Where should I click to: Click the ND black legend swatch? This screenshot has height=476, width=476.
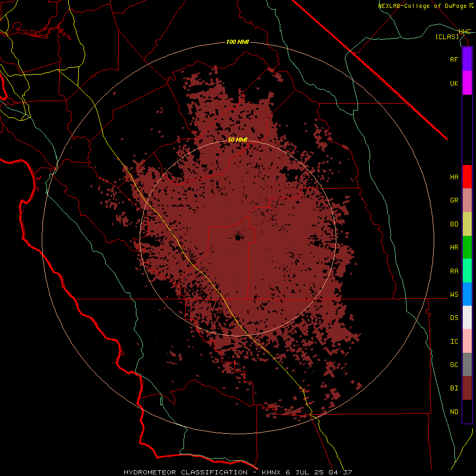[x=467, y=411]
